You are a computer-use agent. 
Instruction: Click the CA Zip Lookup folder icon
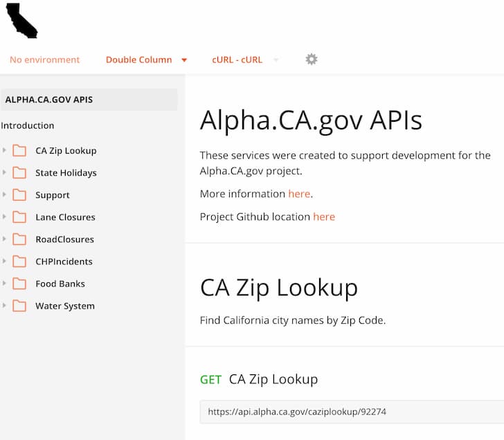pos(19,150)
